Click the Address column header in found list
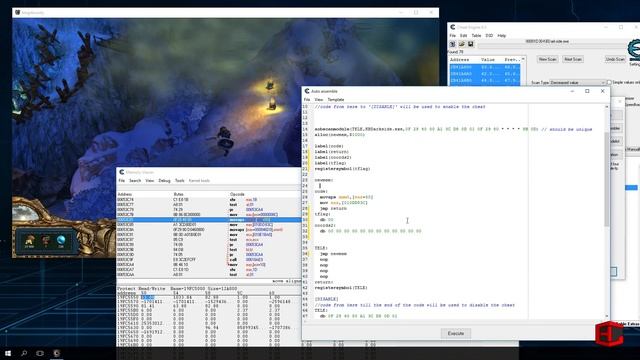The width and height of the screenshot is (640, 360). coord(460,60)
